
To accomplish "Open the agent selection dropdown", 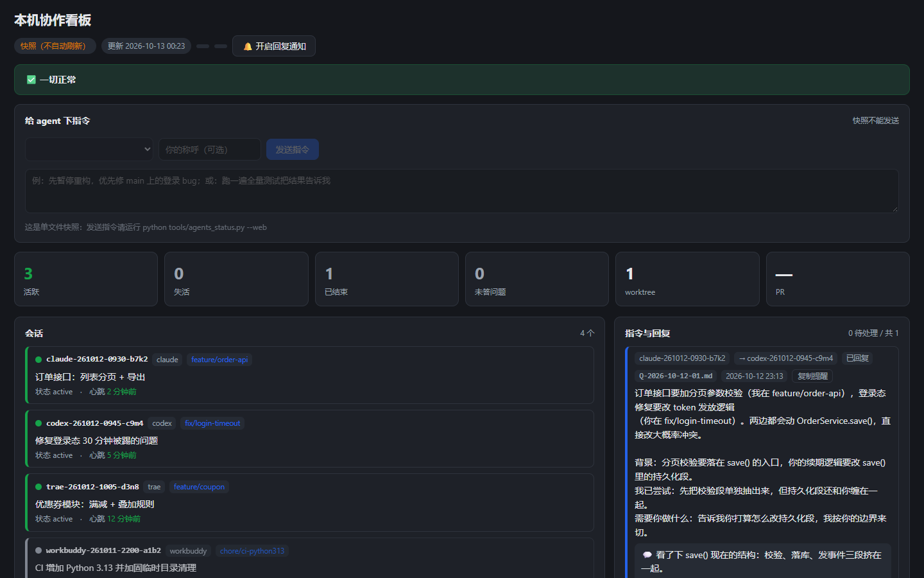I will click(89, 150).
